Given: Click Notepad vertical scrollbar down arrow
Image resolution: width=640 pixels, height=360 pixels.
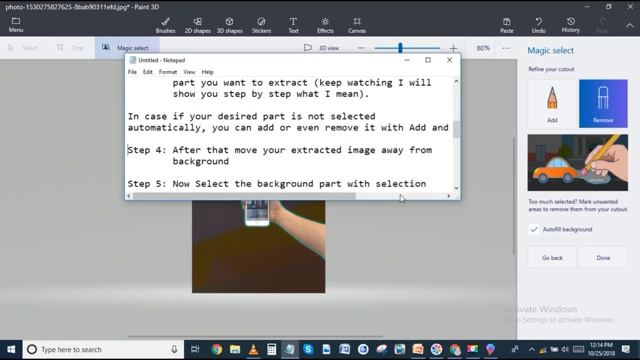Looking at the screenshot, I should point(456,188).
